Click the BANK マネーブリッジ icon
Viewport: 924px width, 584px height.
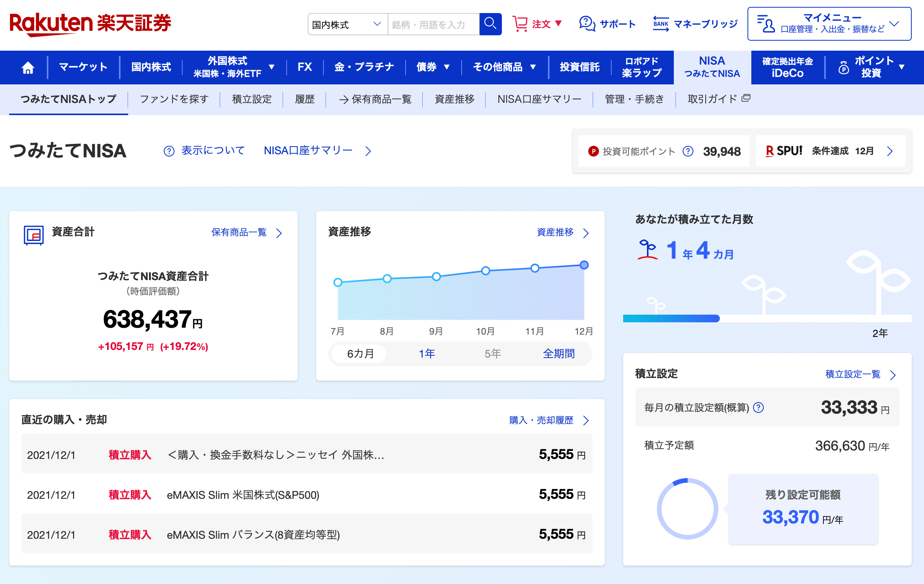click(x=661, y=24)
